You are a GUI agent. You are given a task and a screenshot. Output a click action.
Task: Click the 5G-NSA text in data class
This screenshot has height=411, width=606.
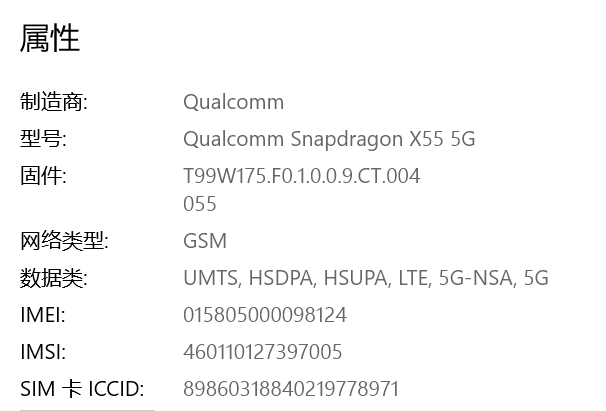475,278
